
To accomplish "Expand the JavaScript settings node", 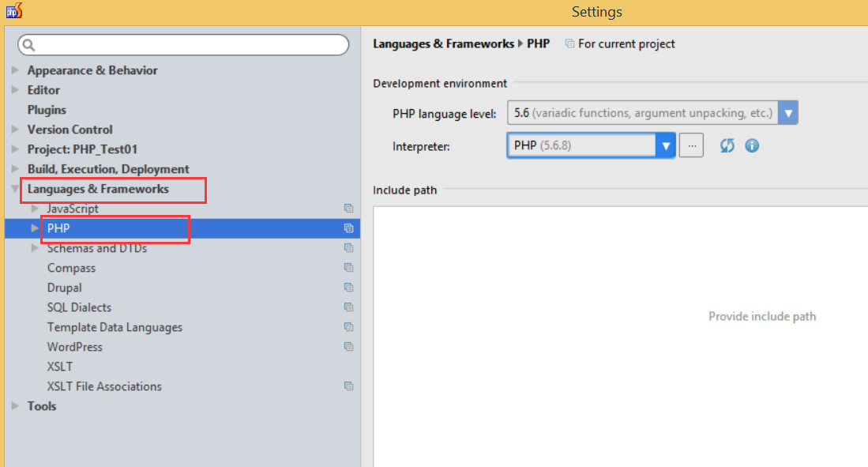I will tap(35, 209).
